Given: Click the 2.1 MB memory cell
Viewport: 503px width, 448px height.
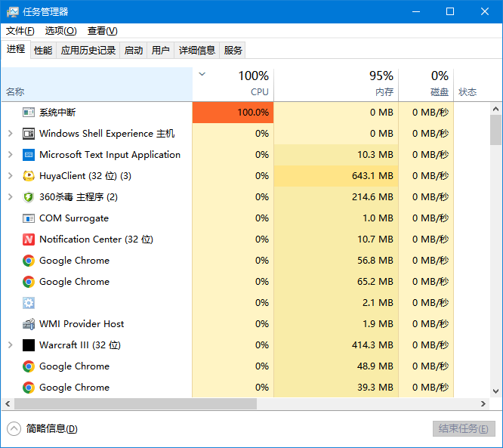Looking at the screenshot, I should [336, 303].
